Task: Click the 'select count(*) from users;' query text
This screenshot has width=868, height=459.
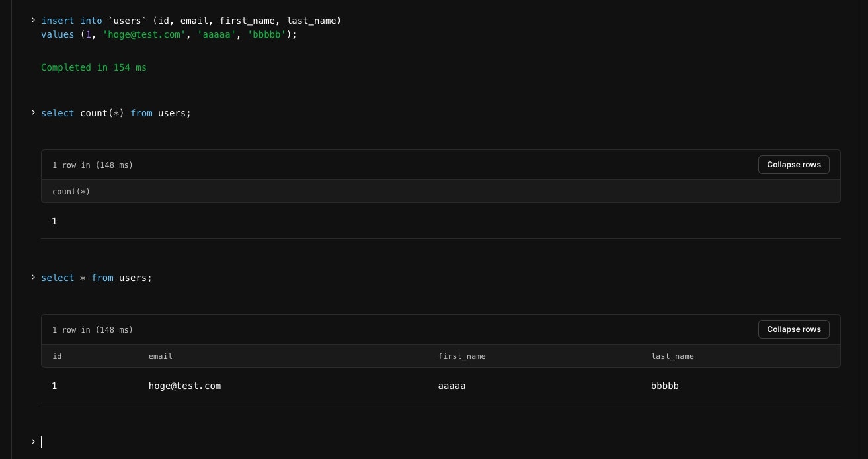Action: click(116, 113)
